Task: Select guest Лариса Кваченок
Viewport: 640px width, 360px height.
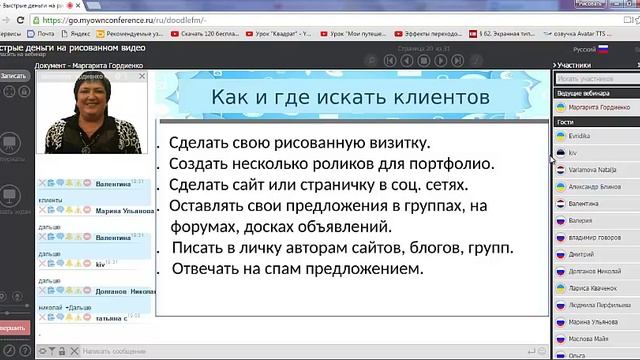Action: (x=597, y=288)
